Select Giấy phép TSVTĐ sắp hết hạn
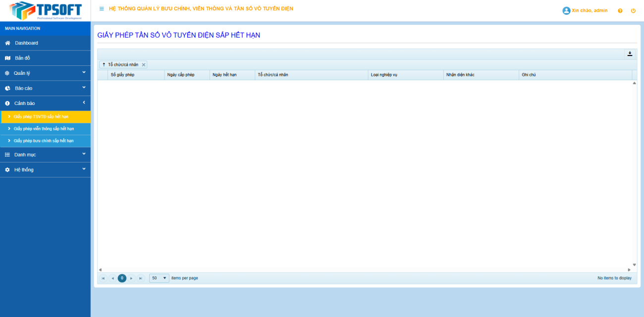Image resolution: width=644 pixels, height=317 pixels. [41, 117]
